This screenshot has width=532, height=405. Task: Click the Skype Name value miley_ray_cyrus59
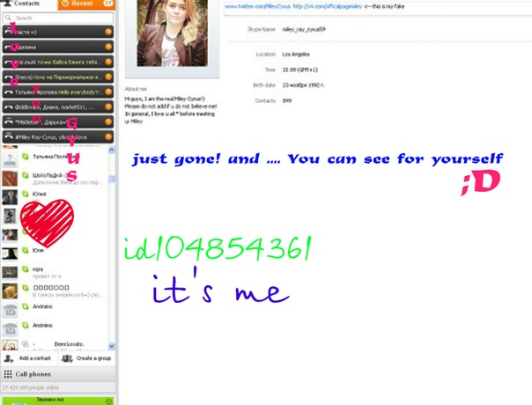(x=304, y=29)
